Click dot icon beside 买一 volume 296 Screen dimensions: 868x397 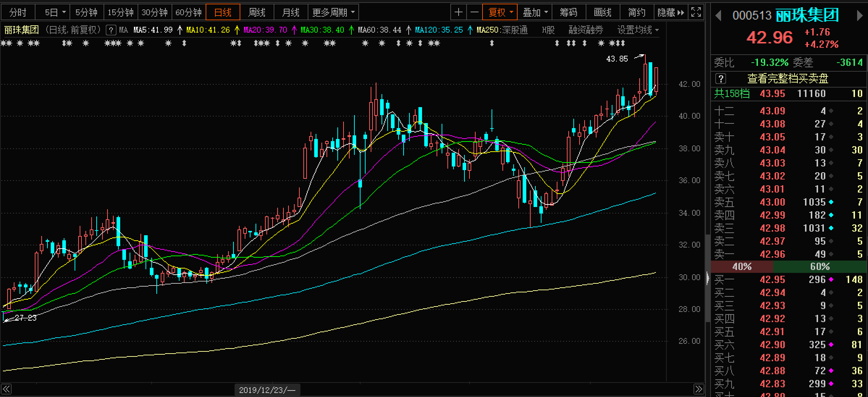[x=831, y=279]
